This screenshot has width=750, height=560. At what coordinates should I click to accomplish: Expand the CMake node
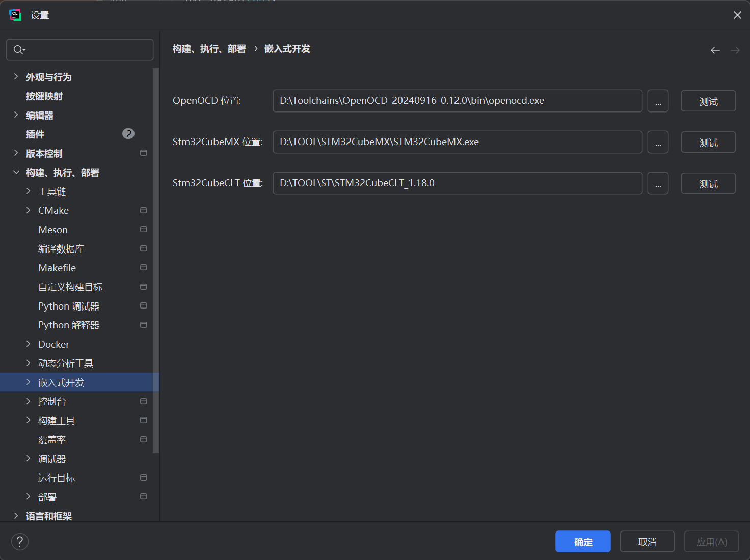pos(29,210)
